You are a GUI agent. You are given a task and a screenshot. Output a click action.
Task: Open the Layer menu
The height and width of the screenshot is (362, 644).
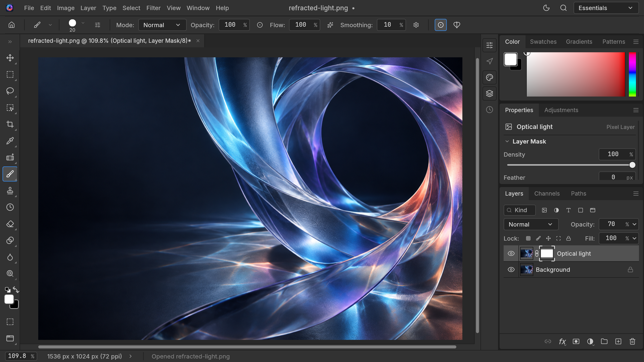88,8
